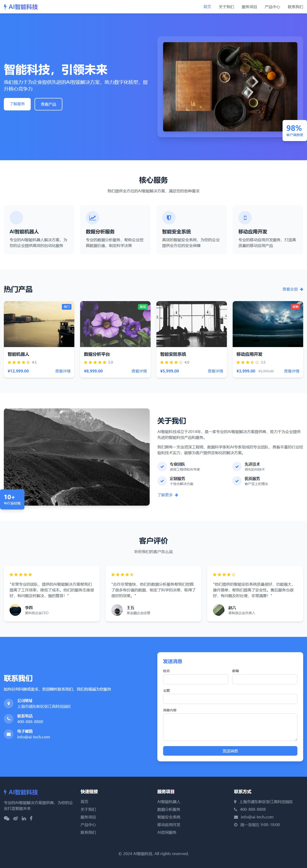Click the footer address map pin icon

pos(235,802)
